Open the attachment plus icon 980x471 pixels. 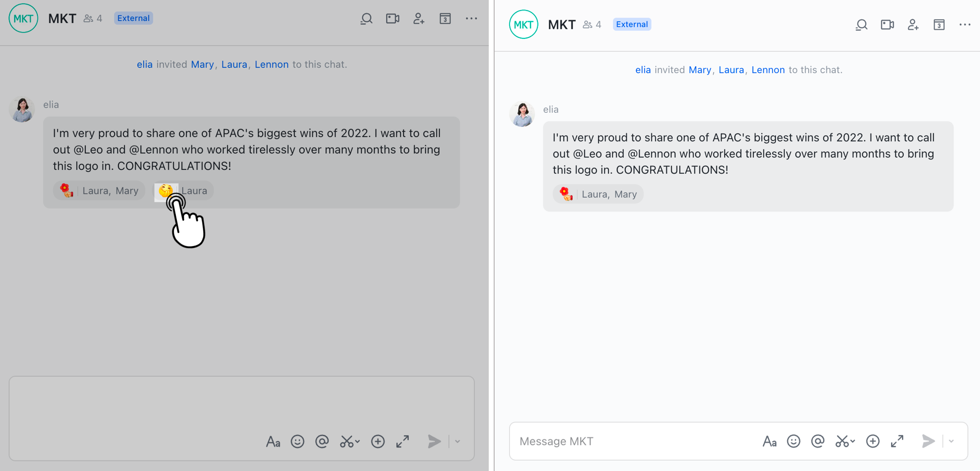point(378,441)
